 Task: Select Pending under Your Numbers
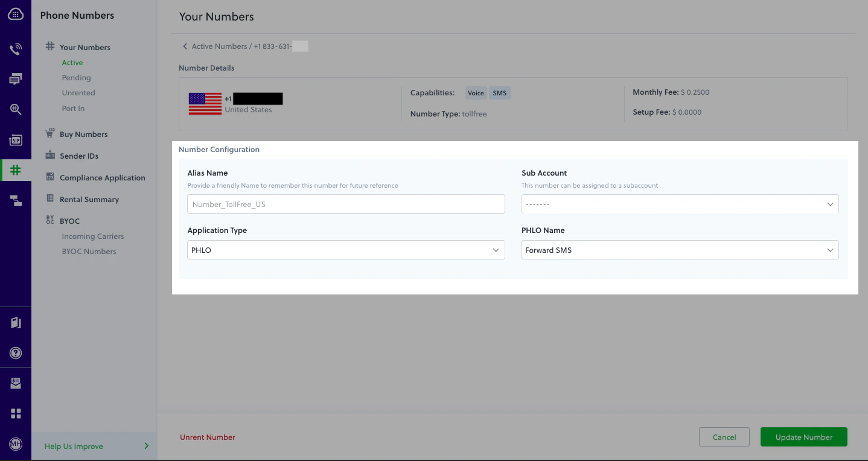76,78
